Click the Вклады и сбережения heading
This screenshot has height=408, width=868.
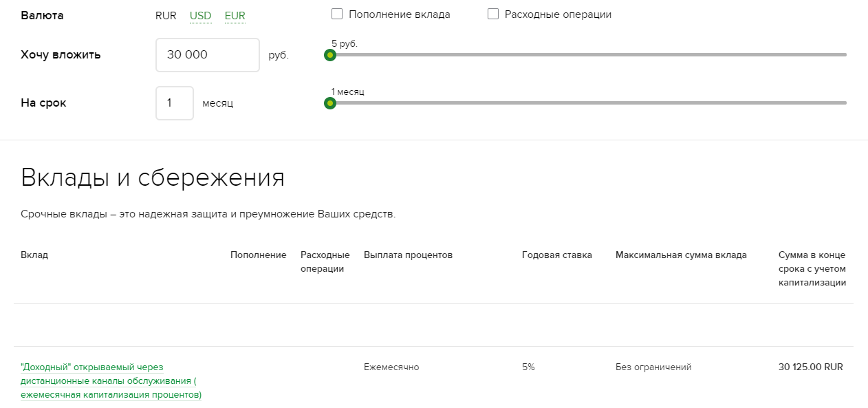(x=153, y=178)
